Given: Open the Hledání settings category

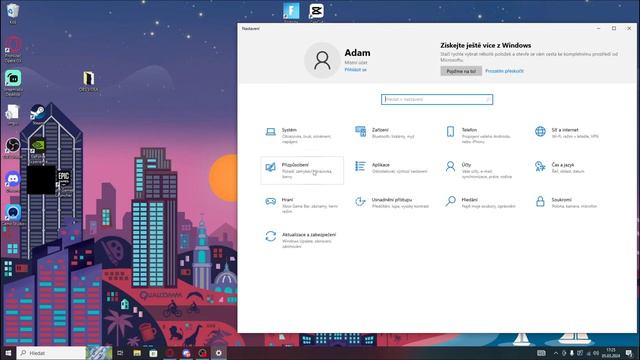Looking at the screenshot, I should tap(482, 206).
